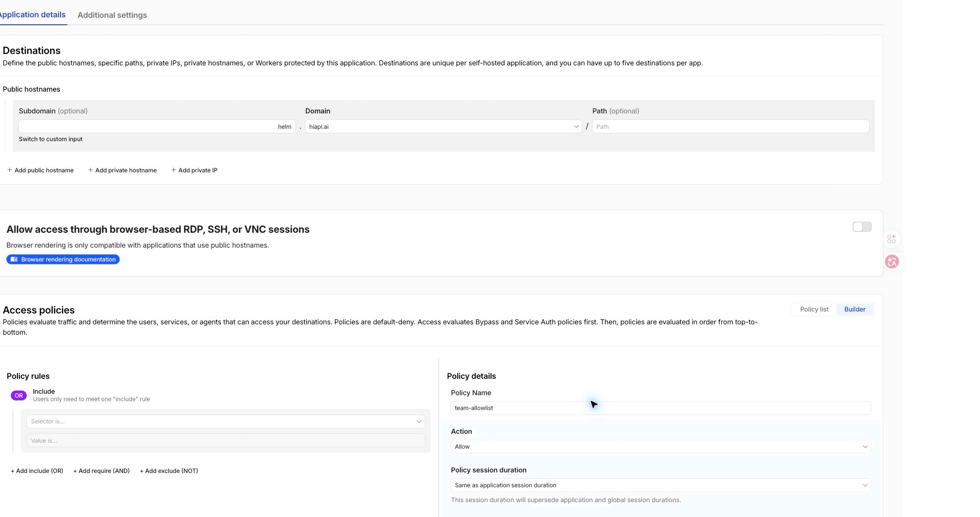Open the Domain dropdown showing hiapi.ai

point(443,126)
